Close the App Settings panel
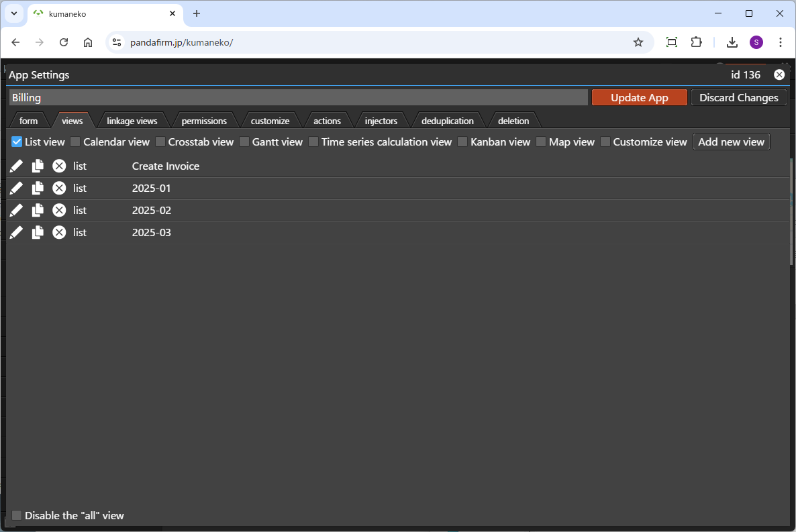 point(779,75)
